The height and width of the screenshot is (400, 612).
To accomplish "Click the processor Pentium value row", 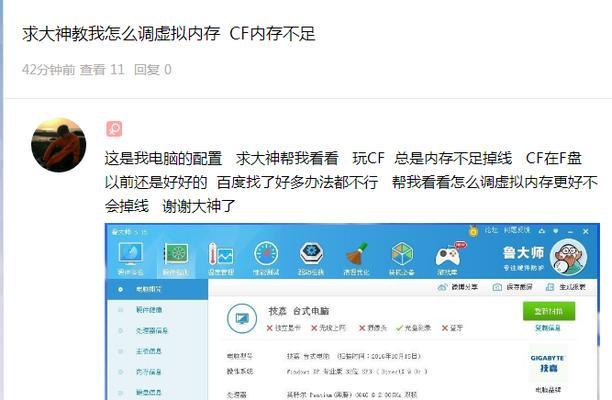I will tap(352, 395).
